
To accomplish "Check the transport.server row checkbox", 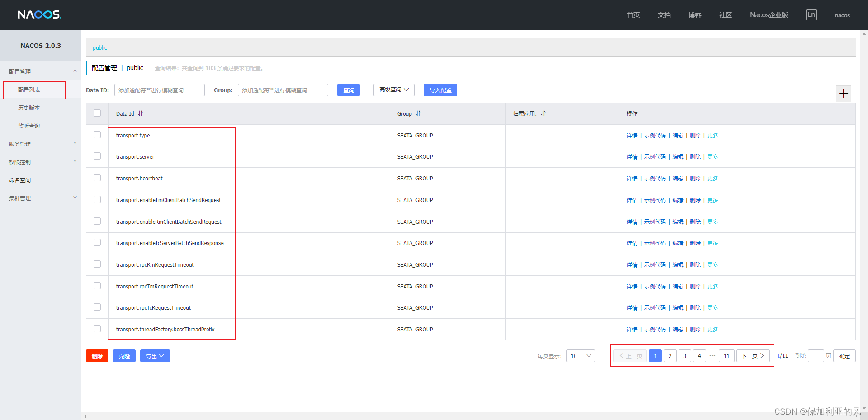I will point(97,156).
